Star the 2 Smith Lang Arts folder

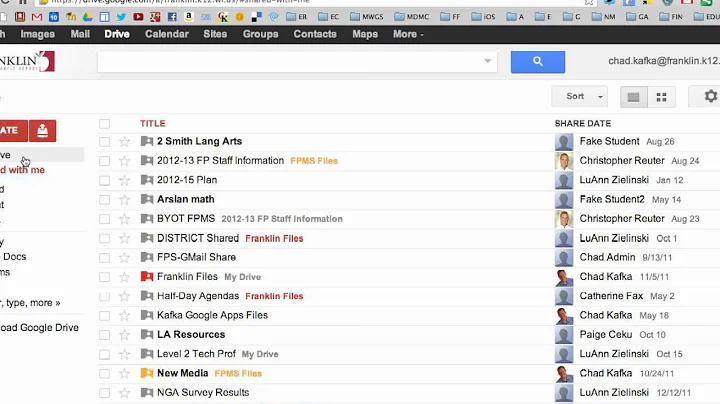click(124, 141)
